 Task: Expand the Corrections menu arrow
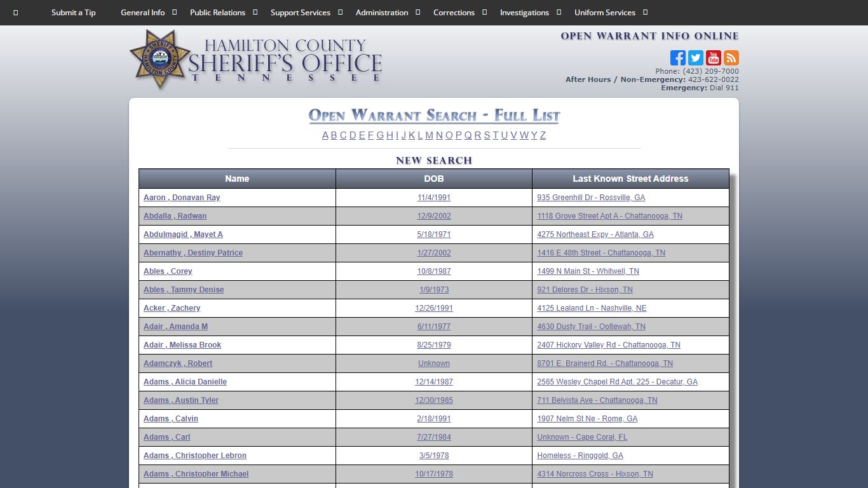(x=485, y=12)
